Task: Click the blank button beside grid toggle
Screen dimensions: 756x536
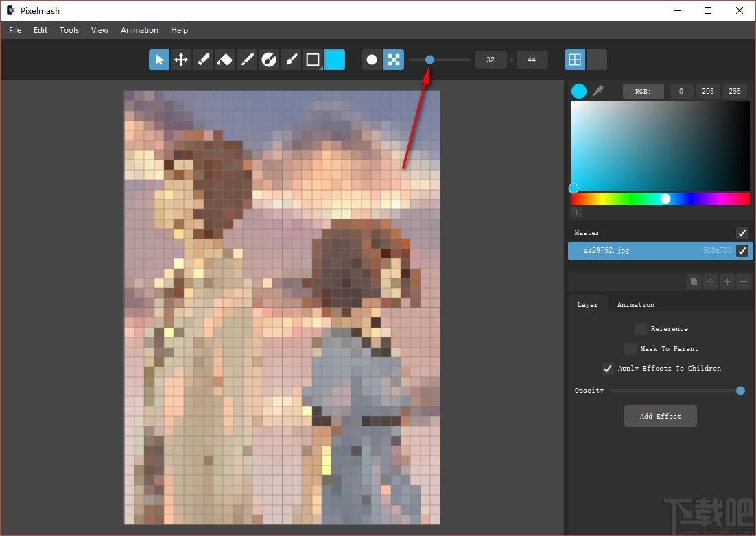Action: click(x=596, y=60)
